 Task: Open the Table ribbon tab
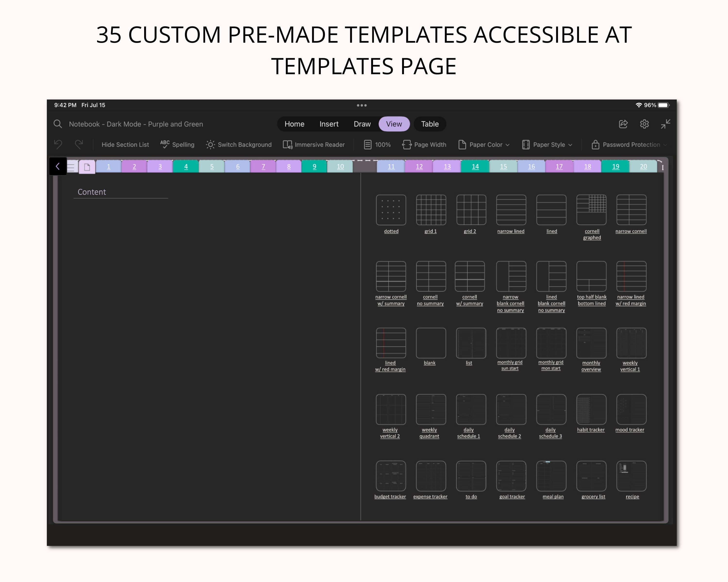pyautogui.click(x=430, y=124)
